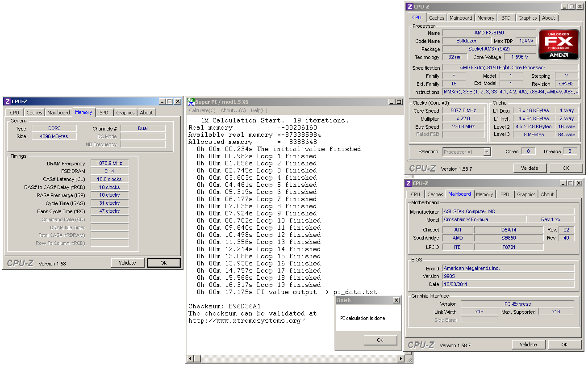This screenshot has height=366, width=588.
Task: Click the AMD FX processor logo
Action: tap(559, 45)
